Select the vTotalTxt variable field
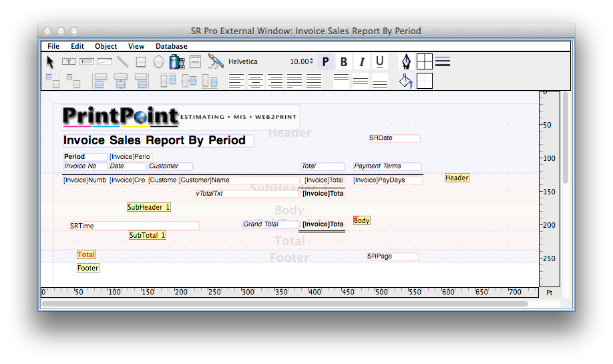 [246, 194]
